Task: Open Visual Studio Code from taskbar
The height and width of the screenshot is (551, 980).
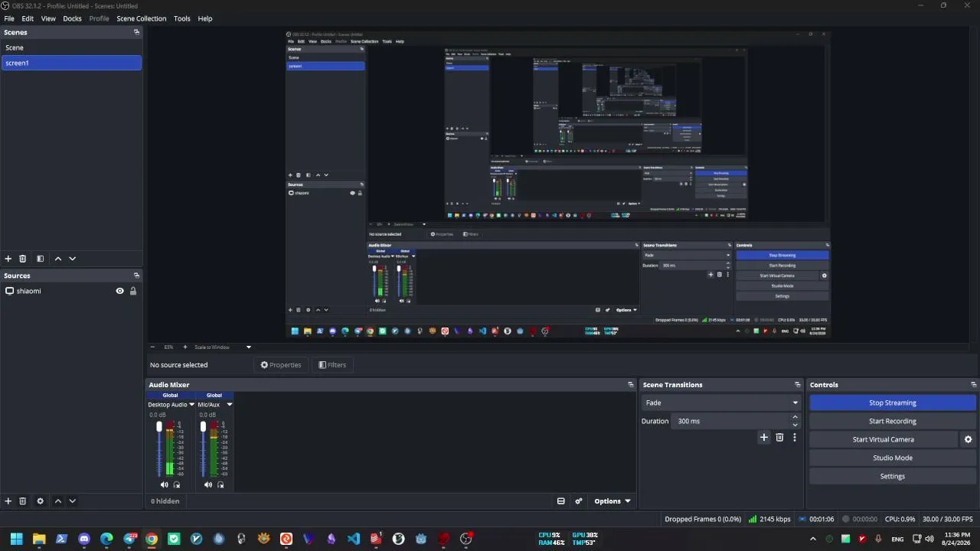Action: 353,539
